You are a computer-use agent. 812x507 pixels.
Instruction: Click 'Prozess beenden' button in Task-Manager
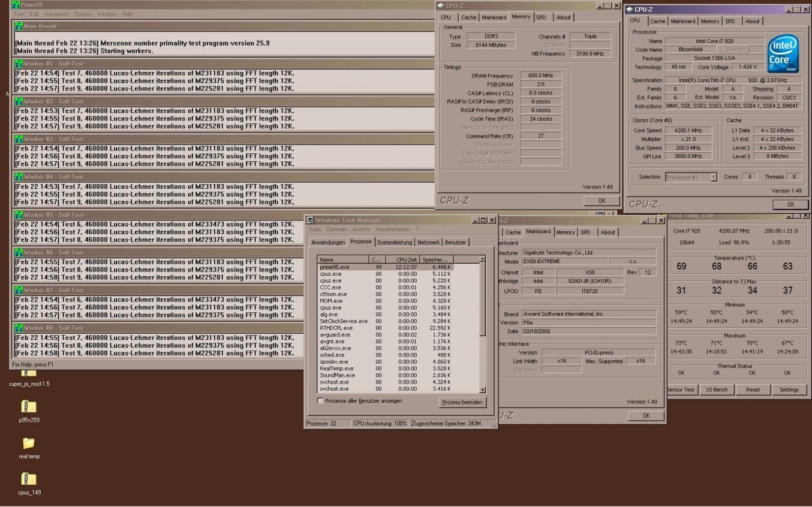tap(462, 402)
